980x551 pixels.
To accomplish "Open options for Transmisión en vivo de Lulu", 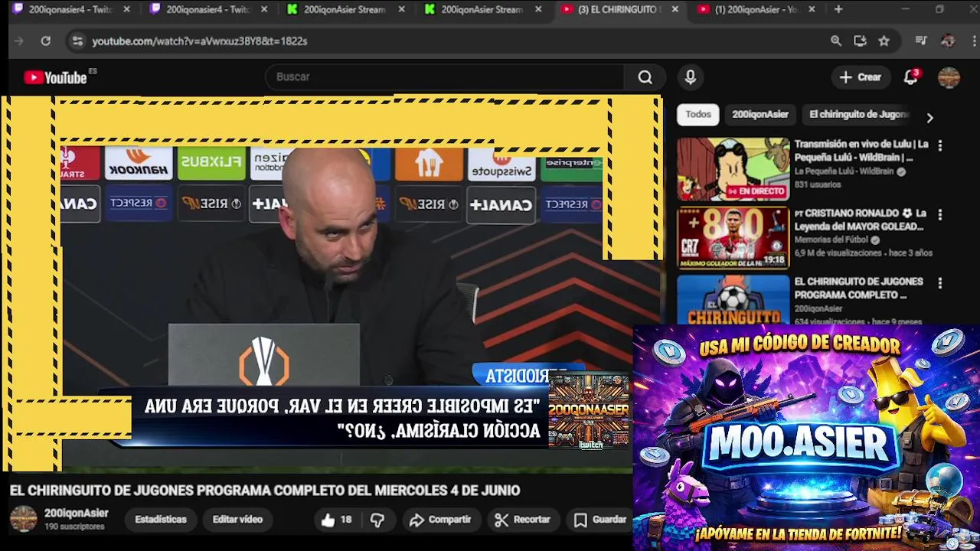I will (940, 145).
